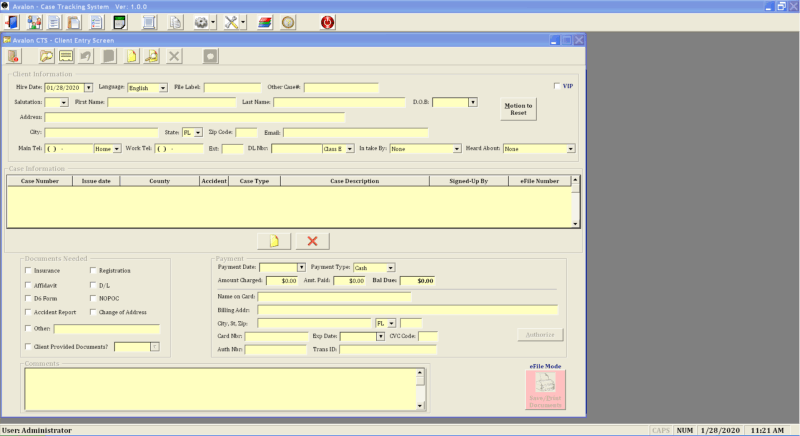Open the Salutation dropdown

pyautogui.click(x=64, y=102)
